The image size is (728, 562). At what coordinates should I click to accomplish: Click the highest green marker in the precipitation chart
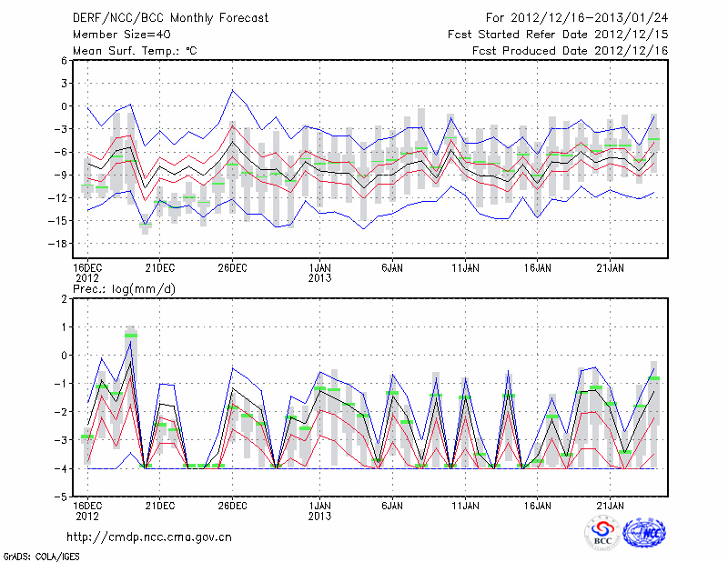point(131,336)
